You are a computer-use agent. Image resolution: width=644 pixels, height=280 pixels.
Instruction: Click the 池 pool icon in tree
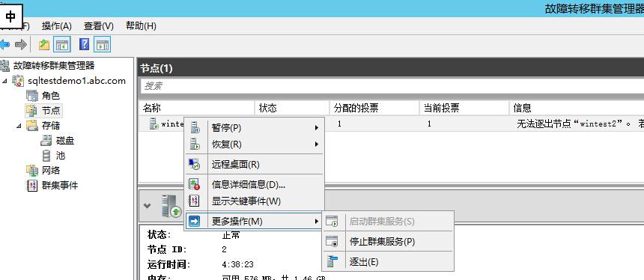click(47, 156)
